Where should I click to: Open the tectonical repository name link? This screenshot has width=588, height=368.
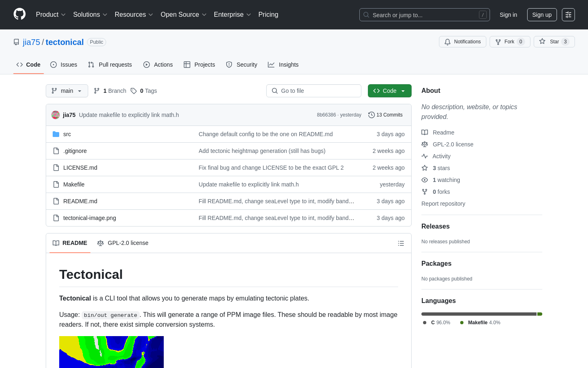(x=65, y=42)
